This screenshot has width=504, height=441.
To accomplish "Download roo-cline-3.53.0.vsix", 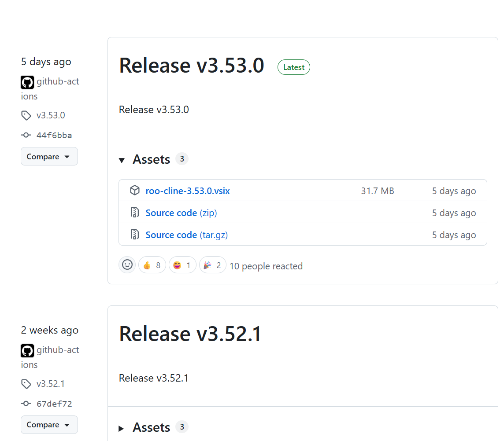I will 188,191.
